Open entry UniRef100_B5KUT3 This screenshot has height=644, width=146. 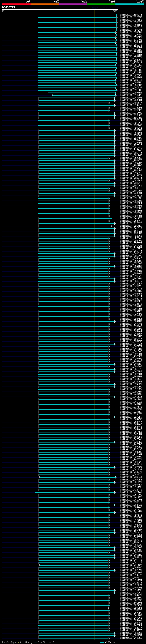(x=131, y=188)
